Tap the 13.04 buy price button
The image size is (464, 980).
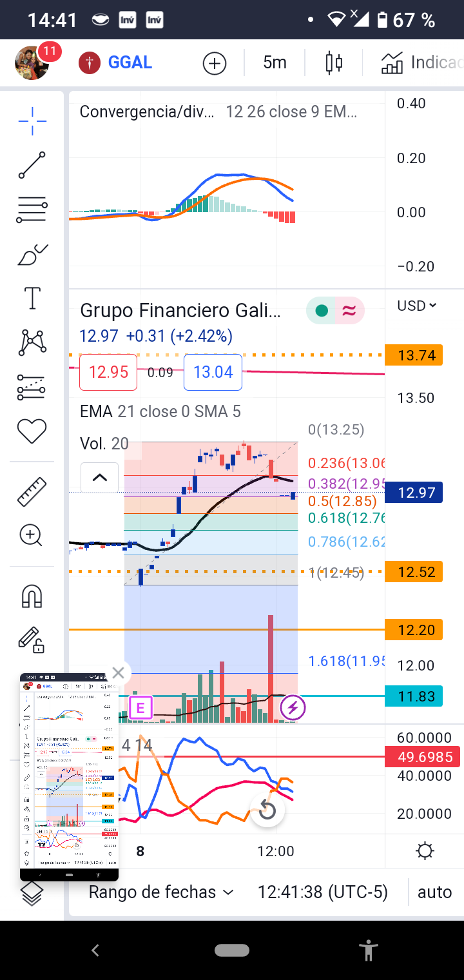[213, 372]
